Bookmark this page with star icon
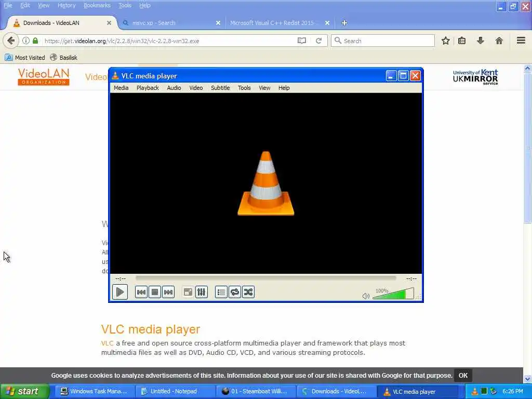Image resolution: width=532 pixels, height=399 pixels. tap(445, 41)
